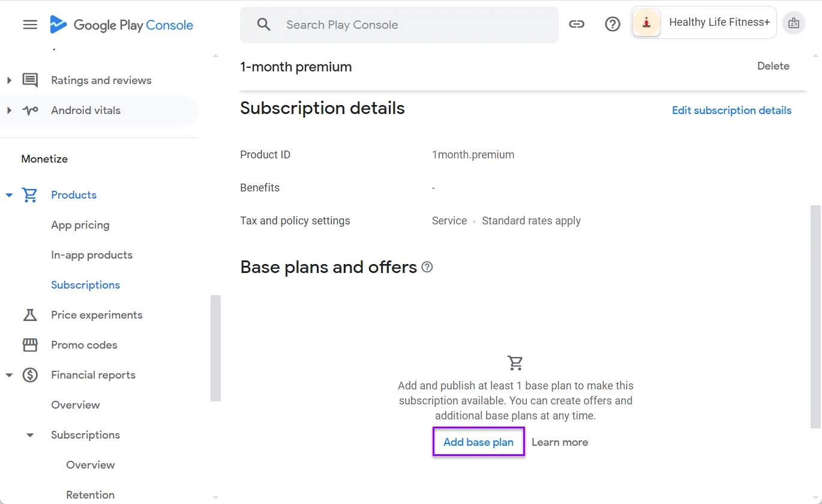Open the navigation hamburger menu
Image resolution: width=822 pixels, height=504 pixels.
tap(29, 25)
